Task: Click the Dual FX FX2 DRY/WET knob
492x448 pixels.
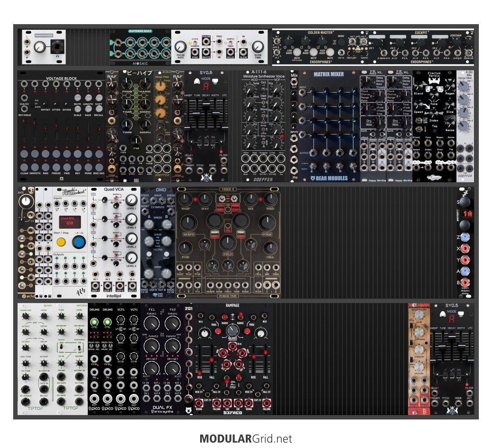Action: pos(172,368)
